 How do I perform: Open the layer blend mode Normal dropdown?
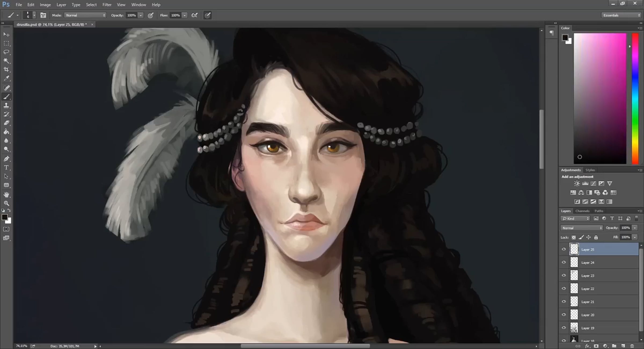coord(581,228)
